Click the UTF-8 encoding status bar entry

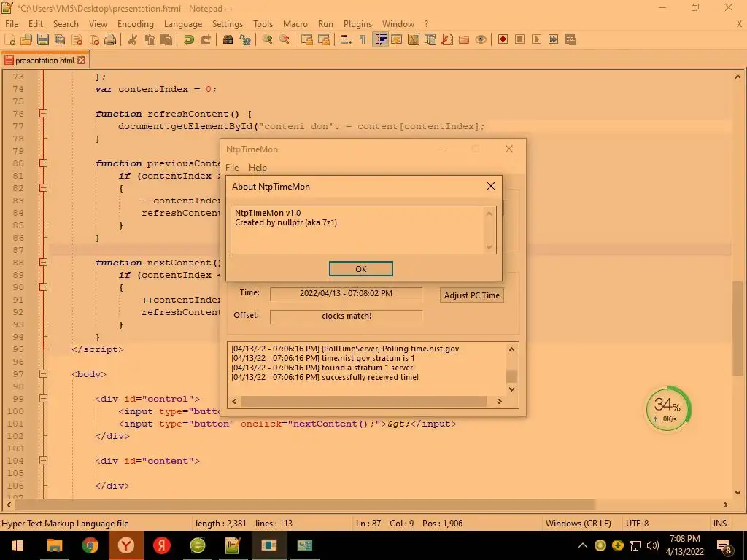[637, 524]
